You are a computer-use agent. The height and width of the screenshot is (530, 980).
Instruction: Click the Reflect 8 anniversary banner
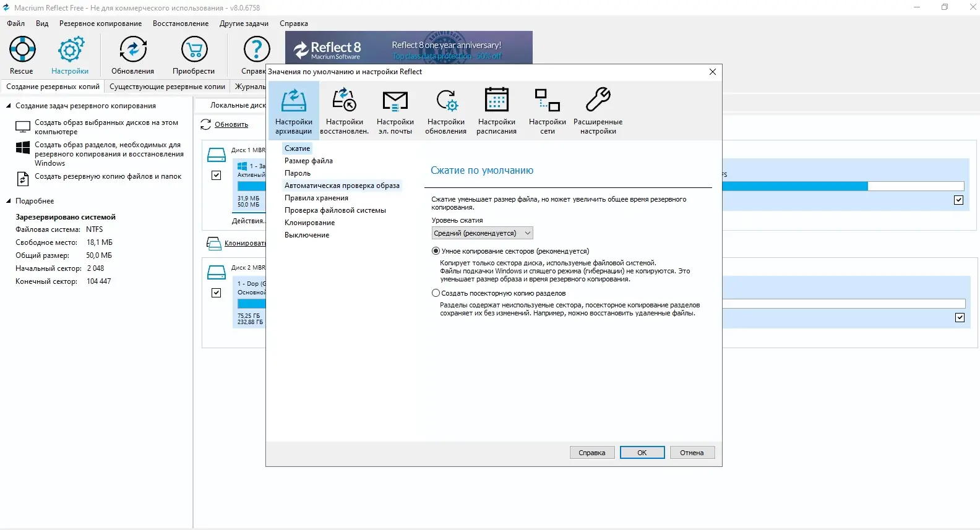pos(409,48)
